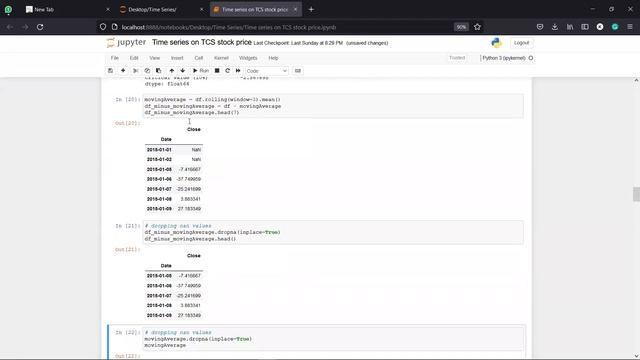Open the library bookmarks icon
The height and width of the screenshot is (360, 640).
click(570, 27)
